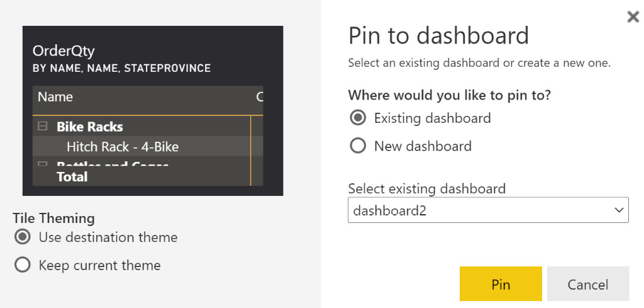Click the chevron arrow in dashboard selector
644x308 pixels.
[619, 210]
